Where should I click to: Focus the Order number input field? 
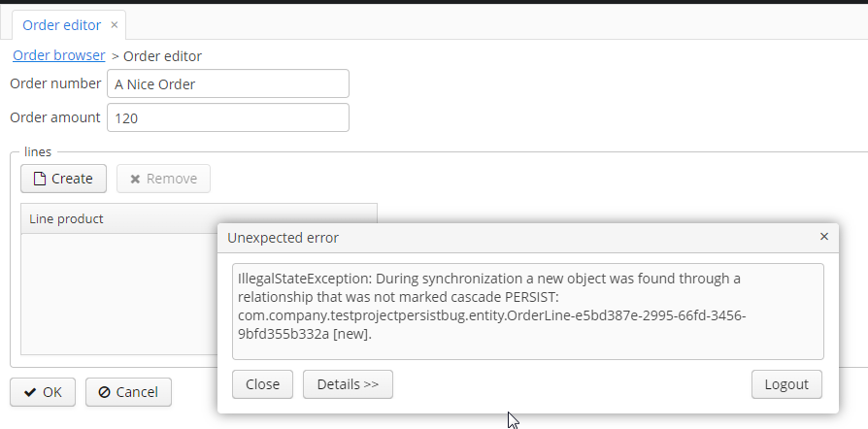(x=227, y=84)
